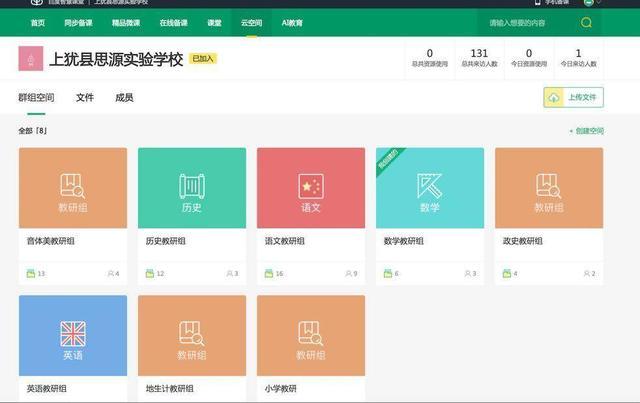Click member icon under 语文教研组
This screenshot has height=403, width=640.
(x=347, y=273)
